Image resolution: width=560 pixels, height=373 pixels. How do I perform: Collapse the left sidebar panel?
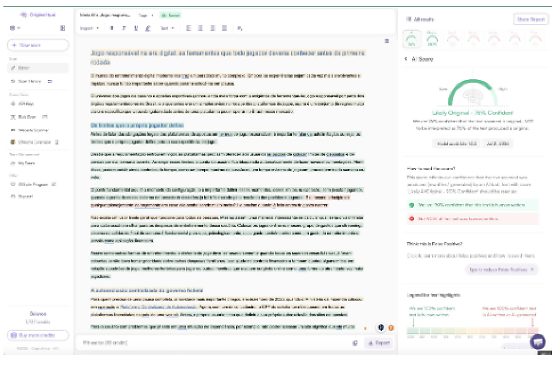point(62,28)
